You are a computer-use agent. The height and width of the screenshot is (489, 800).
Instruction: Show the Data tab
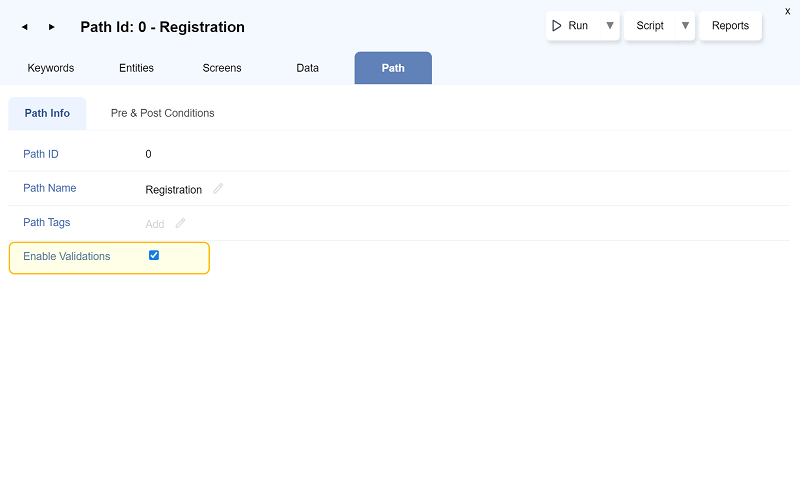coord(307,68)
